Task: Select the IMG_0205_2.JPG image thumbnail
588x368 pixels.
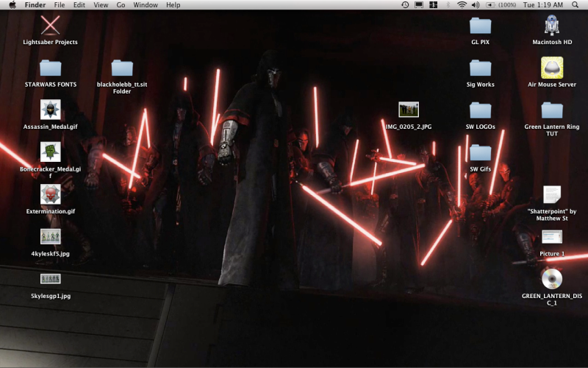Action: coord(409,110)
